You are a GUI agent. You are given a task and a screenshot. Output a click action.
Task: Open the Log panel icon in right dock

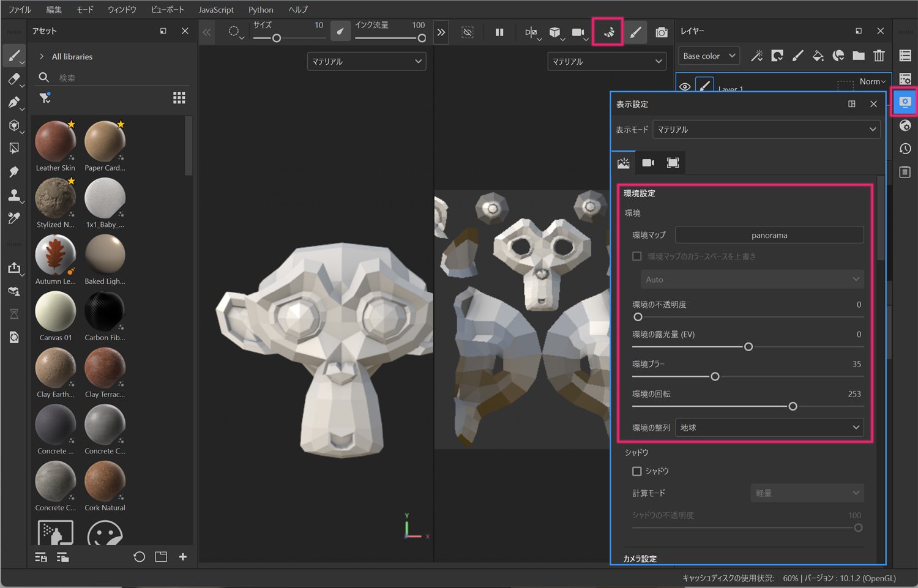905,172
